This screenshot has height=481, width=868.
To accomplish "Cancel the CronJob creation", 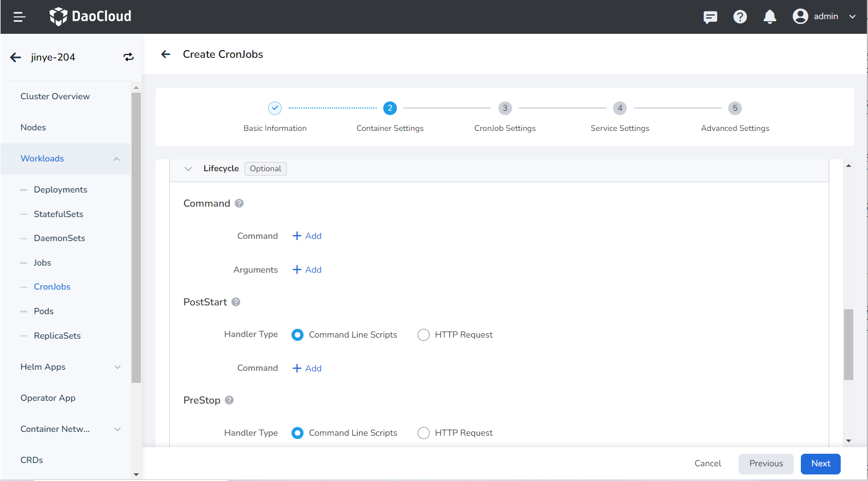I will (x=708, y=464).
